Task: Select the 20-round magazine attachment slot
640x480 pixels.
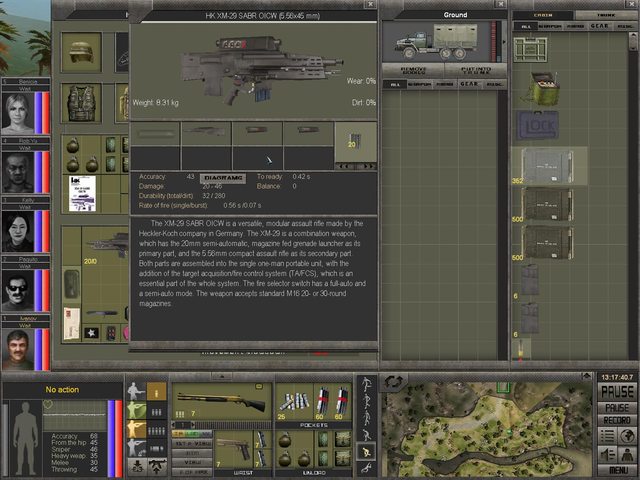Action: (355, 142)
